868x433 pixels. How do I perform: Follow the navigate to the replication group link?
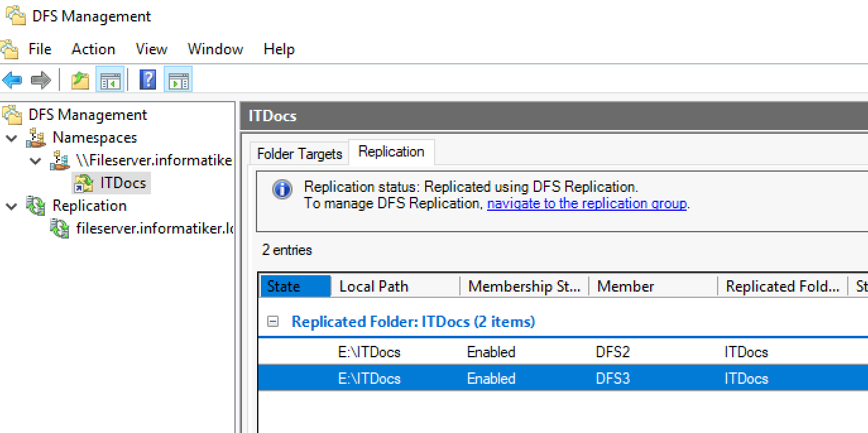click(x=587, y=203)
